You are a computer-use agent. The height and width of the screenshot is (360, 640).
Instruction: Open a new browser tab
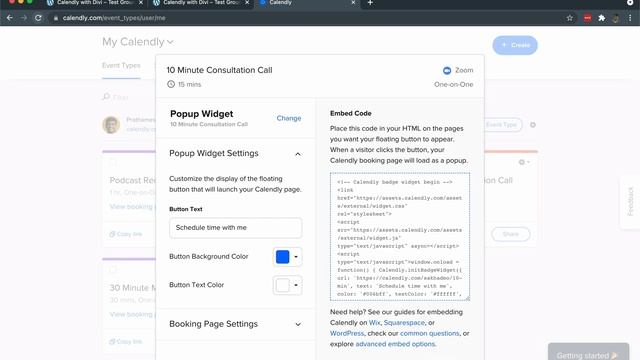tap(370, 3)
